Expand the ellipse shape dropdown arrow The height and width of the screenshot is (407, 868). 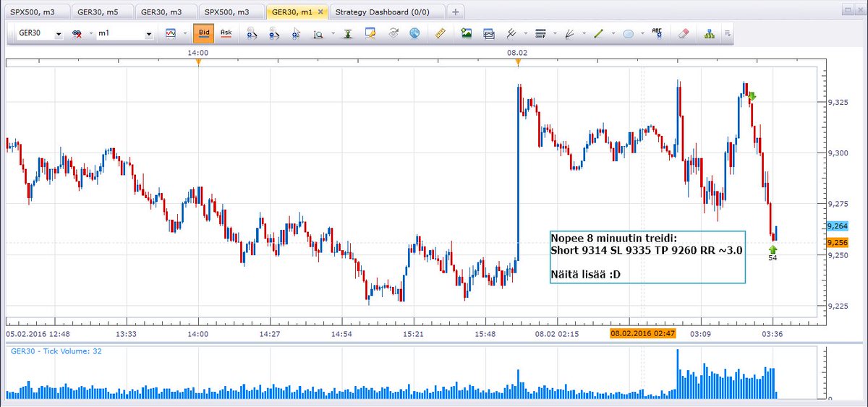click(642, 33)
